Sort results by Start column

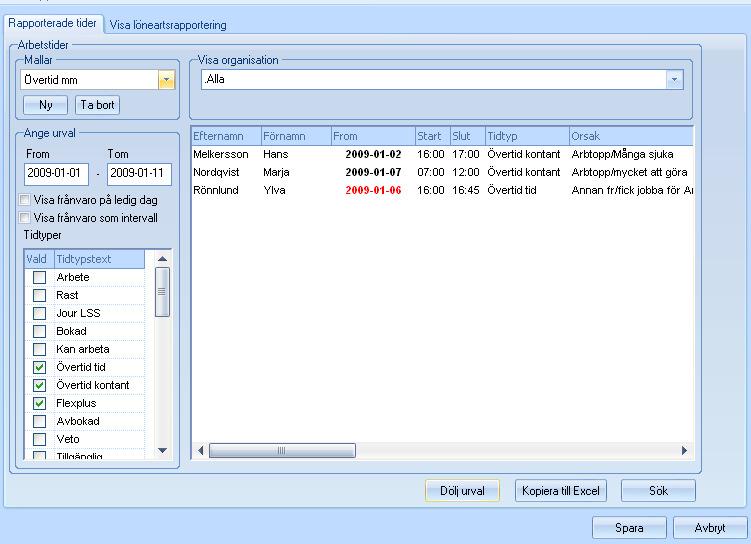(432, 136)
